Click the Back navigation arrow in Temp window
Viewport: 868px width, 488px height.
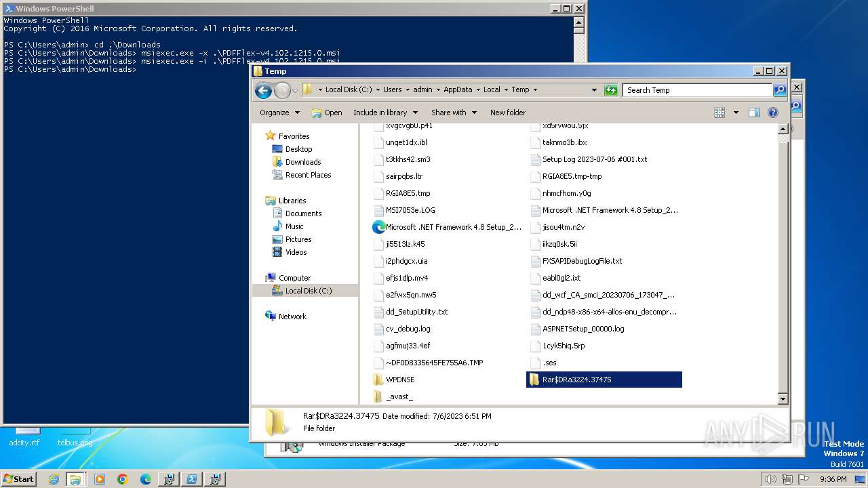263,90
